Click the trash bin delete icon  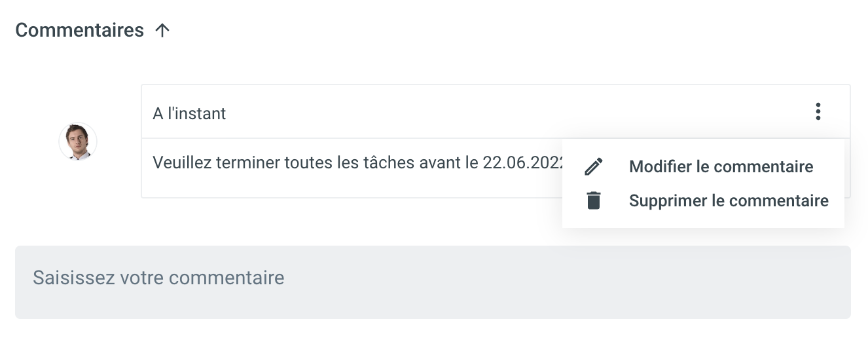coord(593,200)
